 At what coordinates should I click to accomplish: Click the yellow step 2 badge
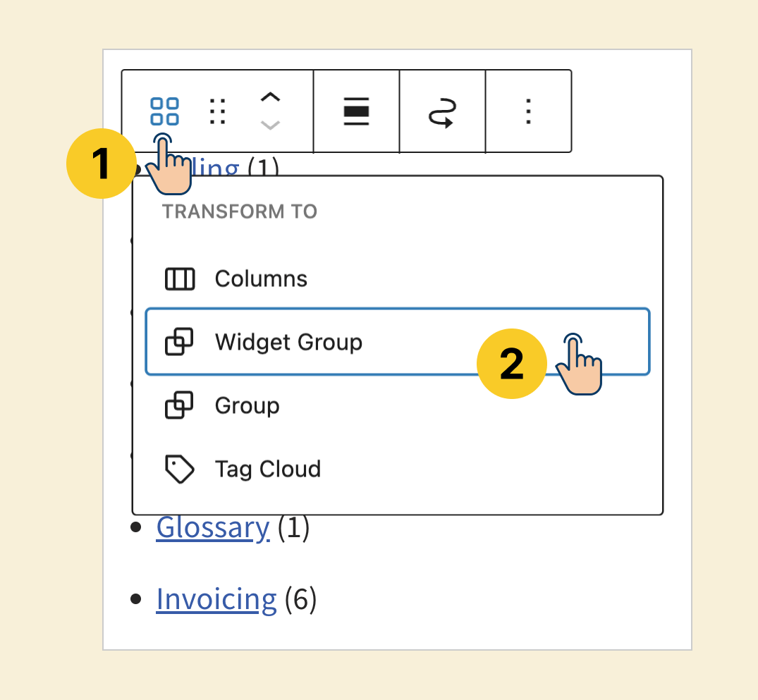pyautogui.click(x=512, y=364)
